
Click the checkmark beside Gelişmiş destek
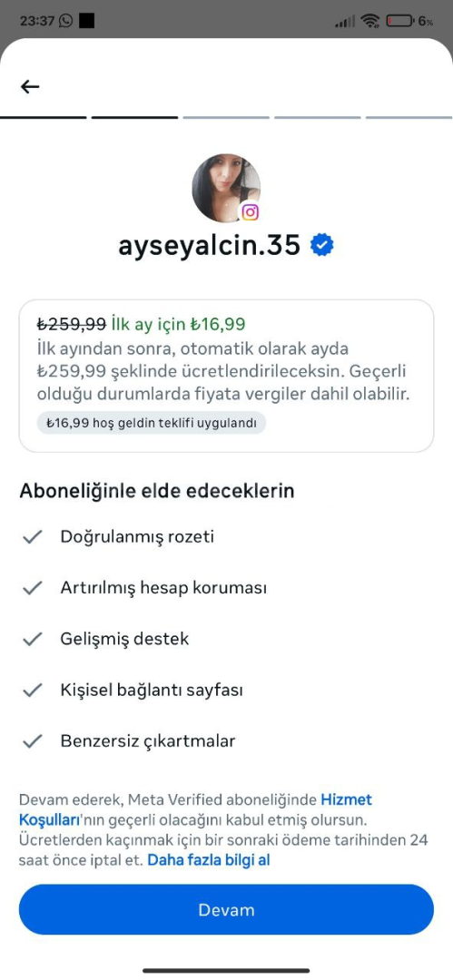point(32,640)
